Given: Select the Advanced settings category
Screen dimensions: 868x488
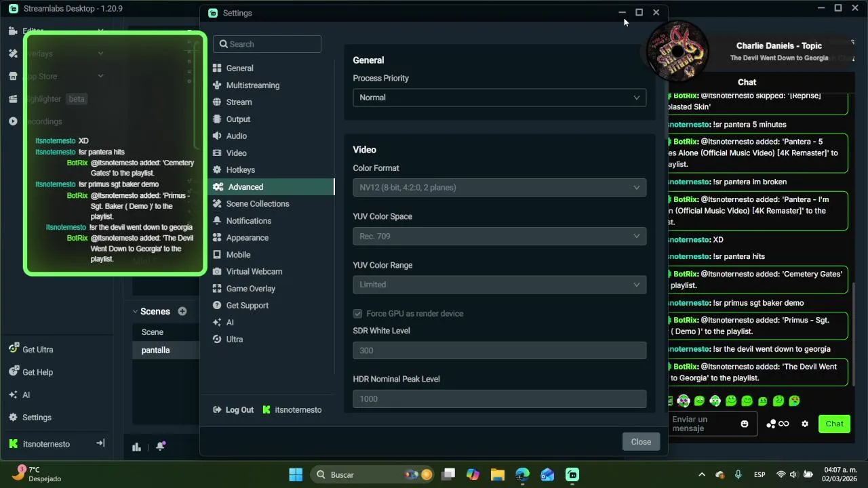Looking at the screenshot, I should click(273, 187).
